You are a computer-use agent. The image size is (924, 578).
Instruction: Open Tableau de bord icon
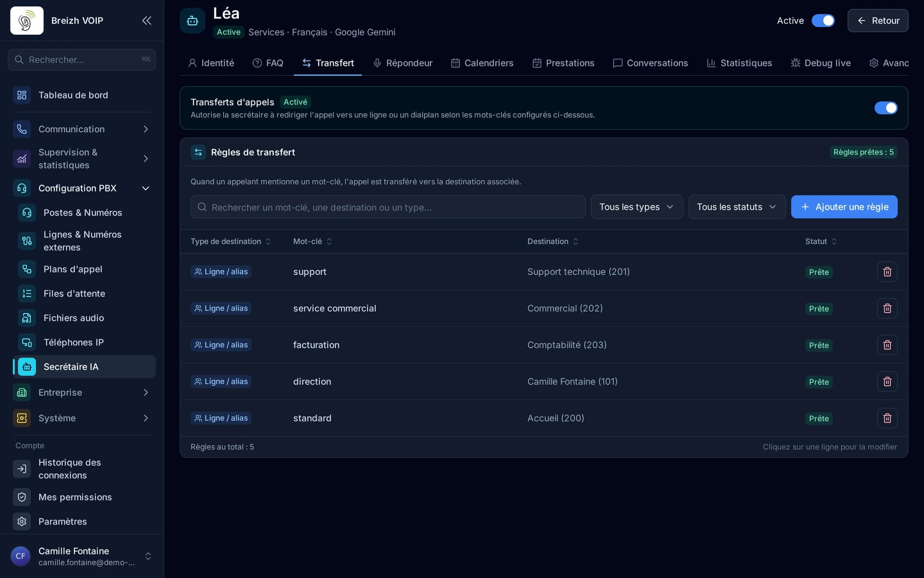(x=22, y=95)
